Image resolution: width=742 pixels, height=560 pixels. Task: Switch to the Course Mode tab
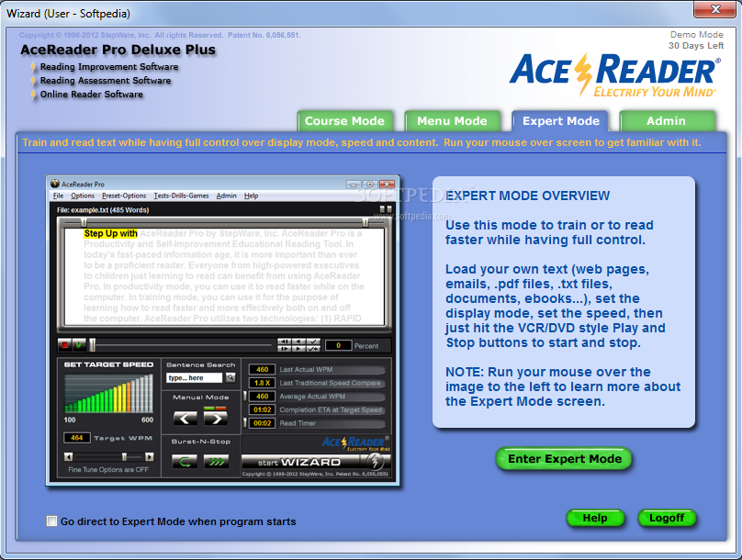click(345, 121)
